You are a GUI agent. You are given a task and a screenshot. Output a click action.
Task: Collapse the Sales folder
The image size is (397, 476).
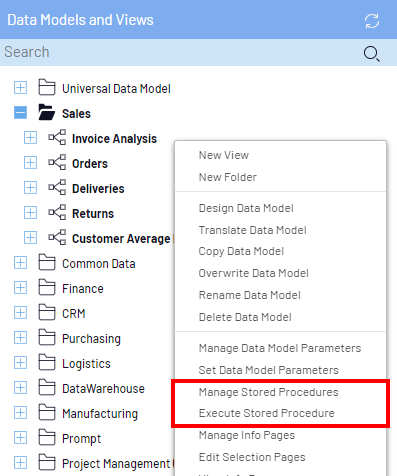pos(20,112)
